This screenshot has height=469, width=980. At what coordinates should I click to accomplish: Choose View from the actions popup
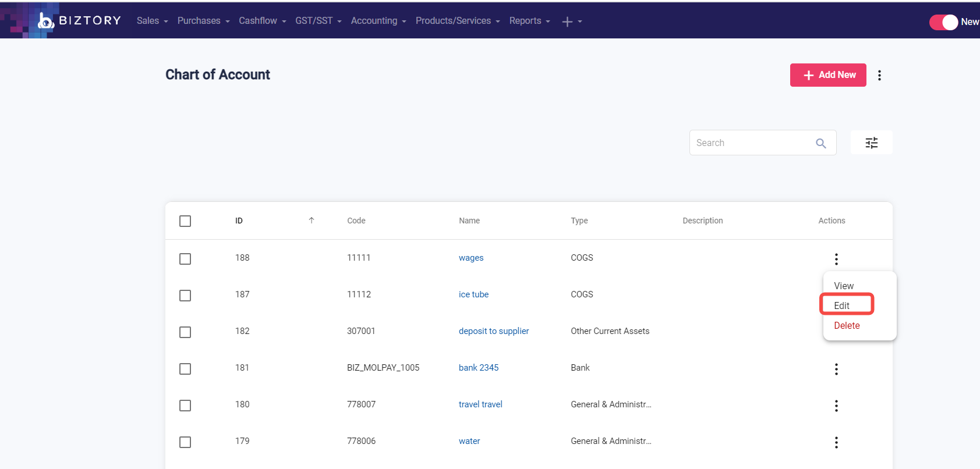click(x=844, y=286)
